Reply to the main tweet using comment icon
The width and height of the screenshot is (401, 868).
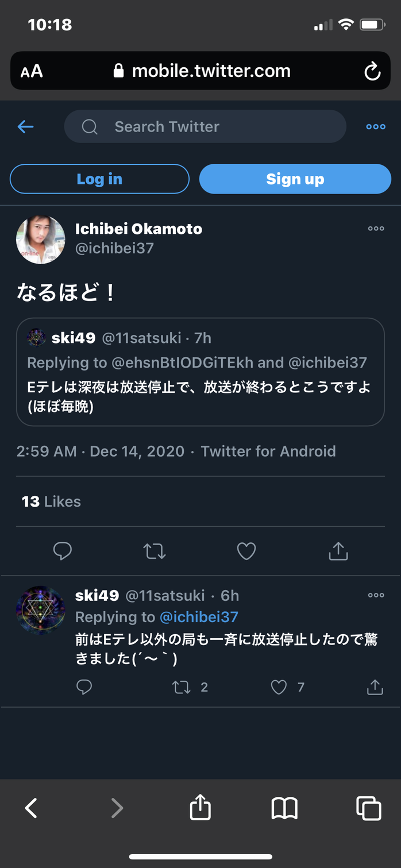point(62,551)
